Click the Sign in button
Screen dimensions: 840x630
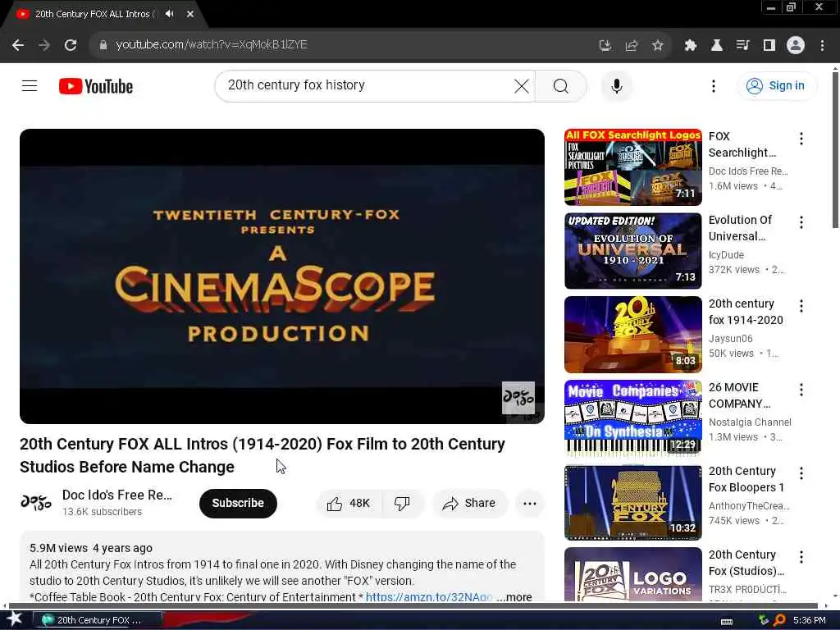776,85
